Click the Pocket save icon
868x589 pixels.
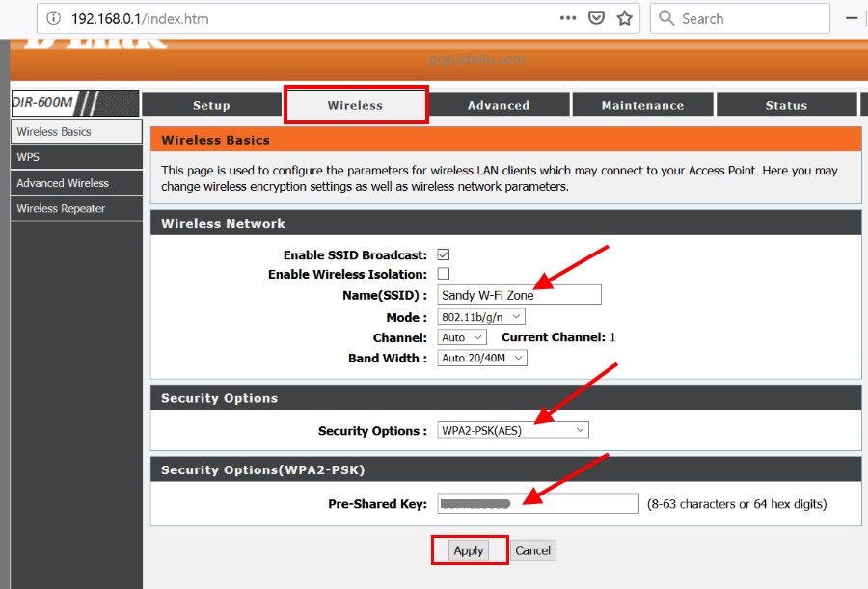(597, 18)
